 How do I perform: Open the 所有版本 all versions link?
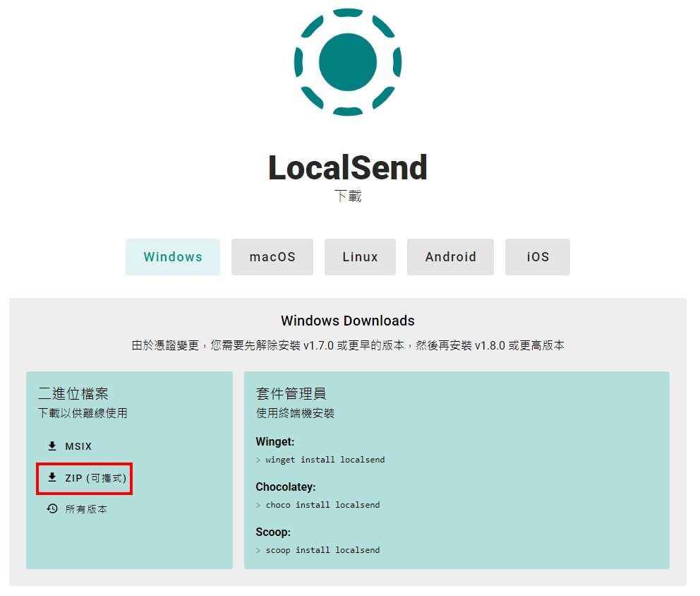[77, 509]
